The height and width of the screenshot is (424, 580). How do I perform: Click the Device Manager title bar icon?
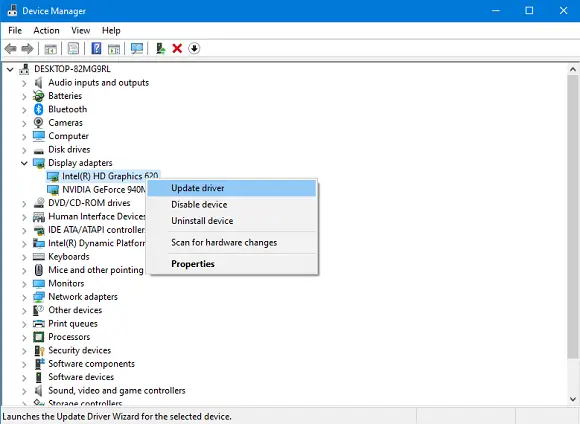click(12, 10)
